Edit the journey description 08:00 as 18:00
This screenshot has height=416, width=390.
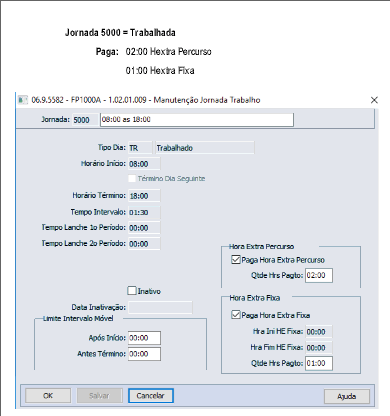coord(197,120)
